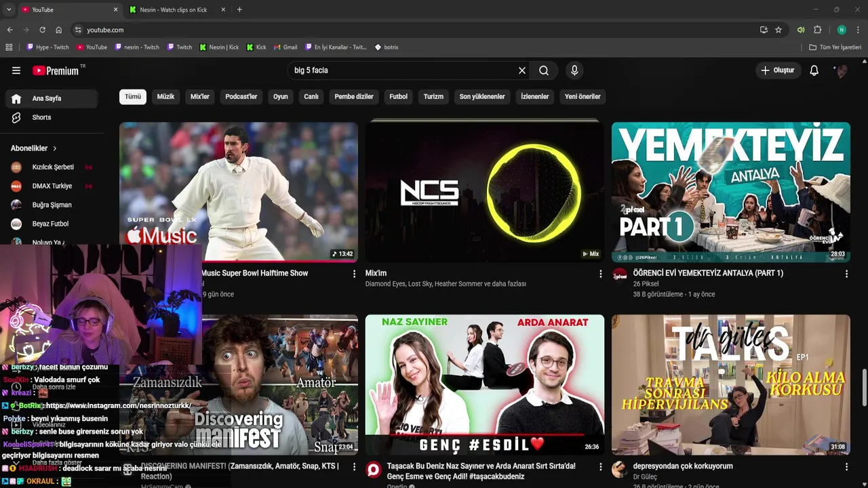Open the apps grid in bookmarks bar

point(9,47)
